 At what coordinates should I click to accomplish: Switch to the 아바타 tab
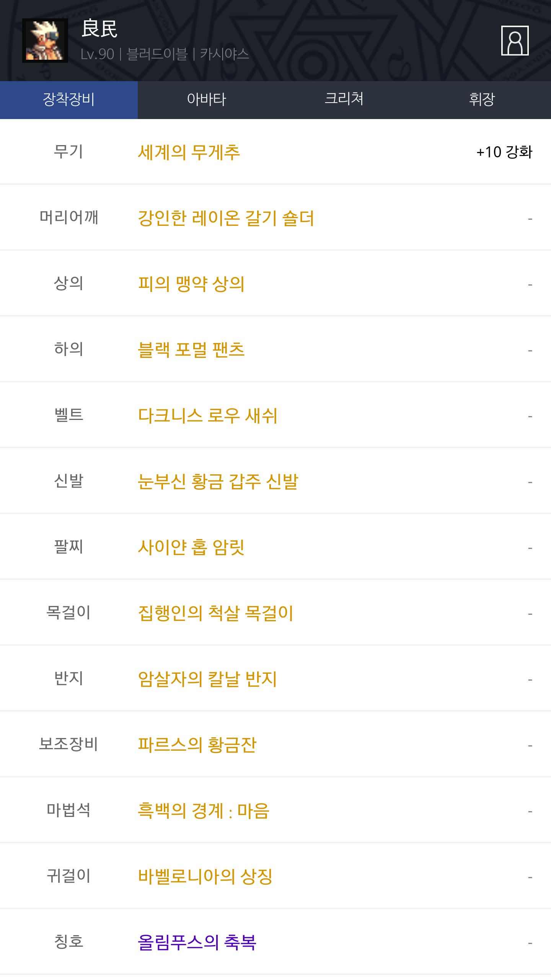(x=207, y=100)
